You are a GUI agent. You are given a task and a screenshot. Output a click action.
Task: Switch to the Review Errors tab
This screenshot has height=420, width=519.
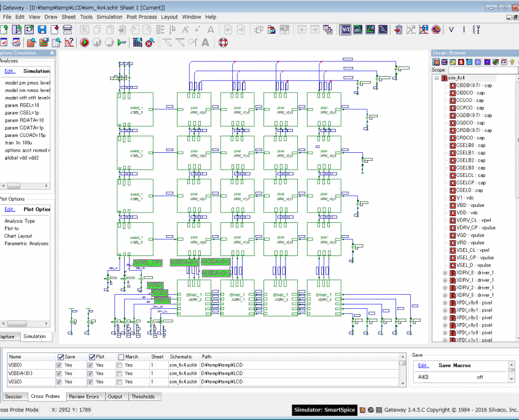point(84,397)
